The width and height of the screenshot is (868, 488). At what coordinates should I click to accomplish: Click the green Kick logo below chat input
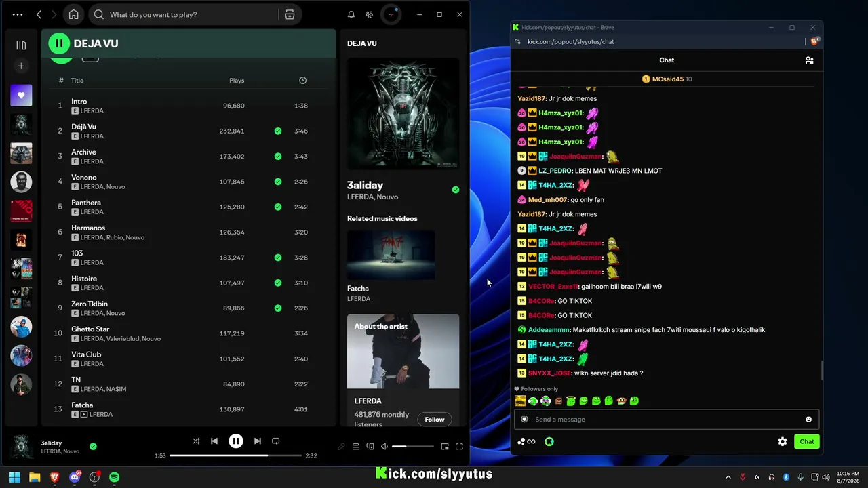click(549, 442)
